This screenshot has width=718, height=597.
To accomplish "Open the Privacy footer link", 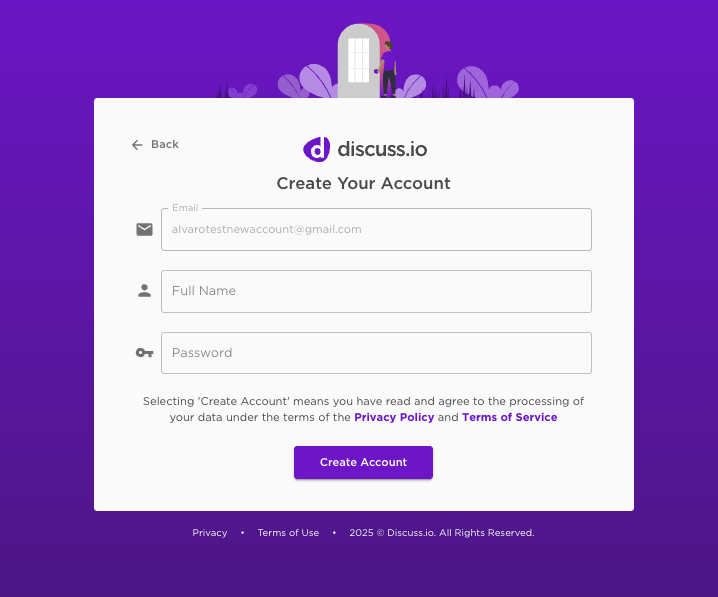I will coord(210,532).
